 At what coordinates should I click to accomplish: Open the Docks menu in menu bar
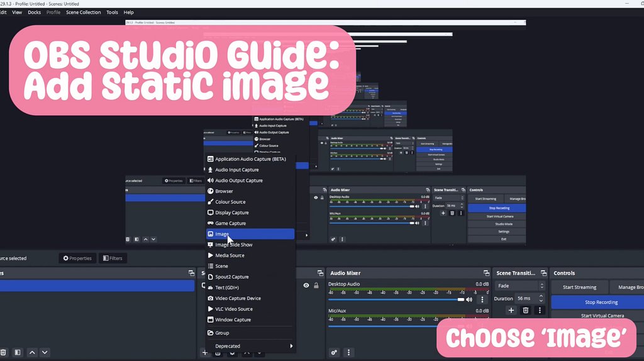coord(35,12)
